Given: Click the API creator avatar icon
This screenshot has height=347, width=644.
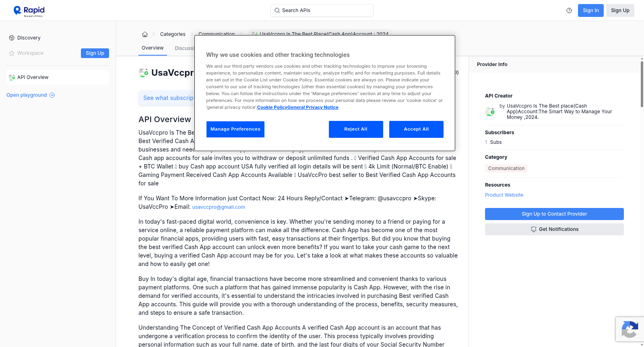Looking at the screenshot, I should [x=490, y=112].
